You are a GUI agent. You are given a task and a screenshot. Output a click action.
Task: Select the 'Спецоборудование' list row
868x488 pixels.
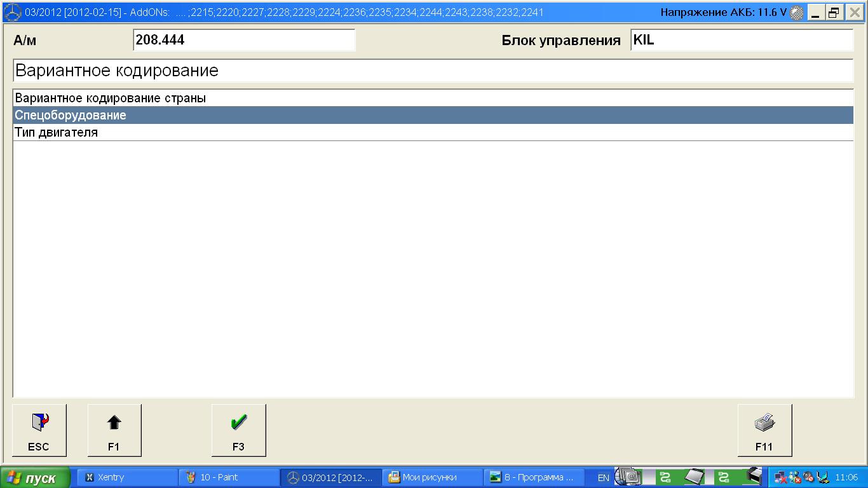pos(433,116)
